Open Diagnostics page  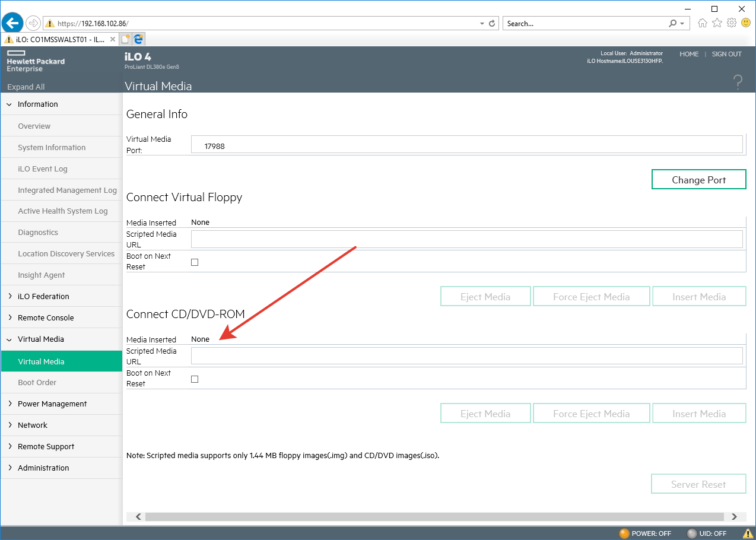coord(38,232)
